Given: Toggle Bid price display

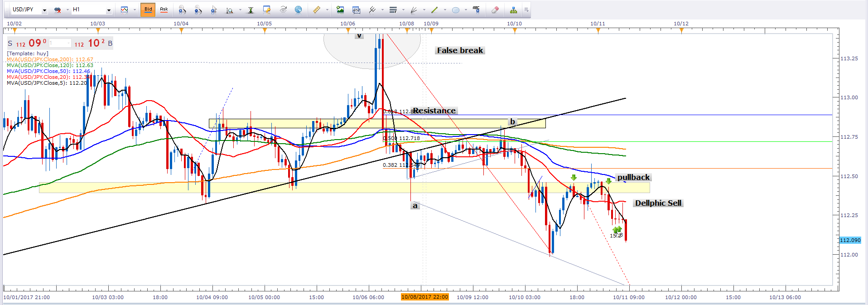Looking at the screenshot, I should (x=148, y=10).
